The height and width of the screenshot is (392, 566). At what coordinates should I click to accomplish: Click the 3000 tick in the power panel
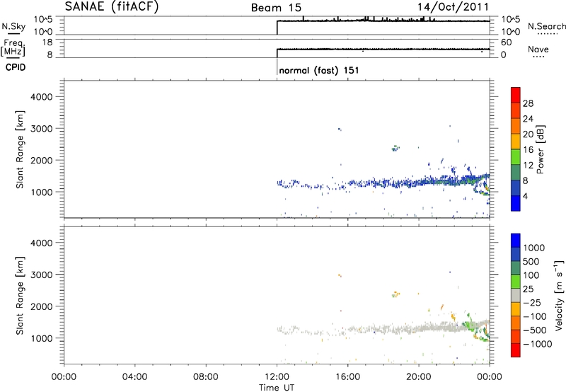42,129
